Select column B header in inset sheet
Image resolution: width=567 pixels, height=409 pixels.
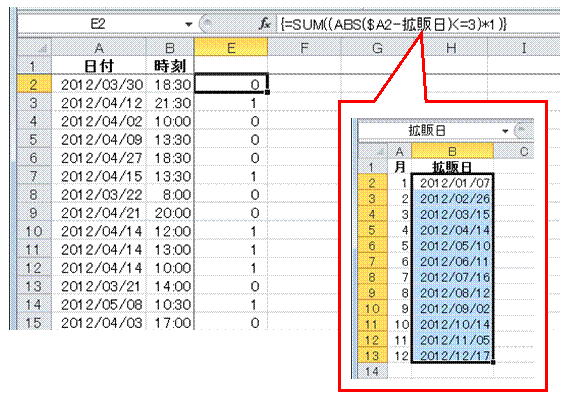tap(452, 151)
